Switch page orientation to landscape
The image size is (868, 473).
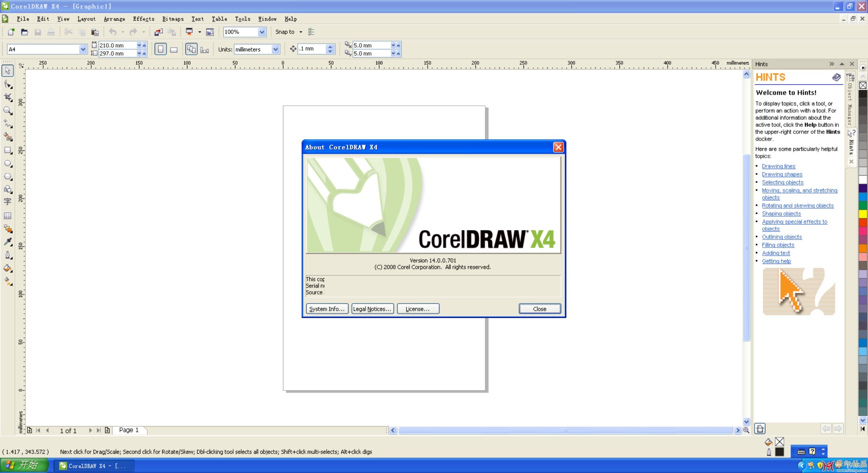pyautogui.click(x=174, y=49)
